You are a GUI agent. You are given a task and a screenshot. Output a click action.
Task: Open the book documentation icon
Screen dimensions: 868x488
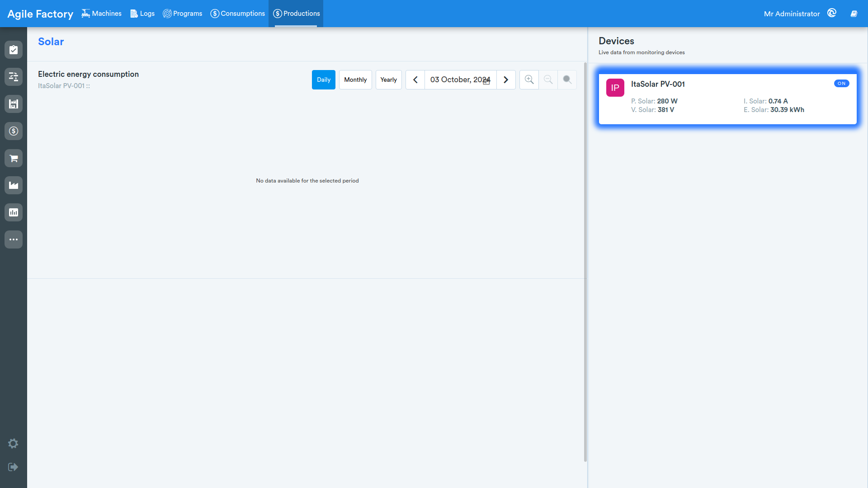coord(854,14)
